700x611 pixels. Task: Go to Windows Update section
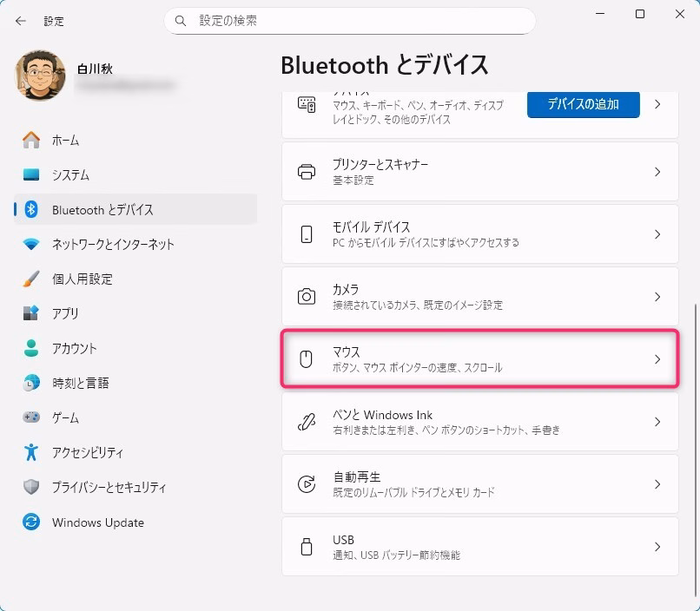[97, 522]
